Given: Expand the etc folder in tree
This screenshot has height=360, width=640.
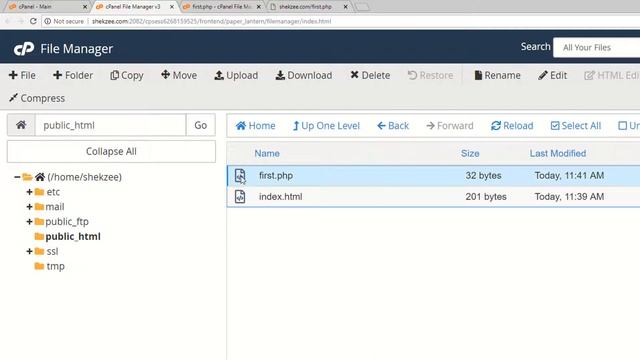Looking at the screenshot, I should point(29,192).
